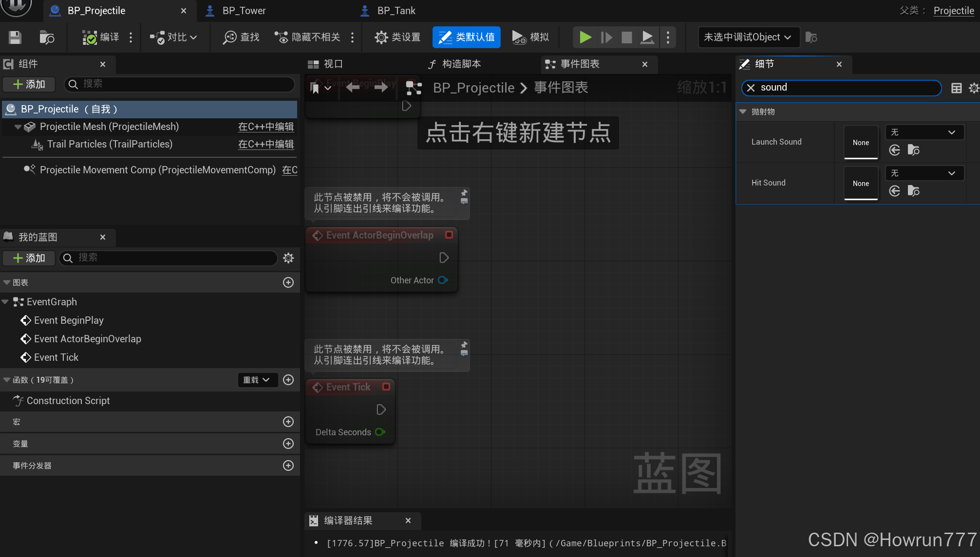980x557 pixels.
Task: Open the Find (查找) tool
Action: pos(241,37)
